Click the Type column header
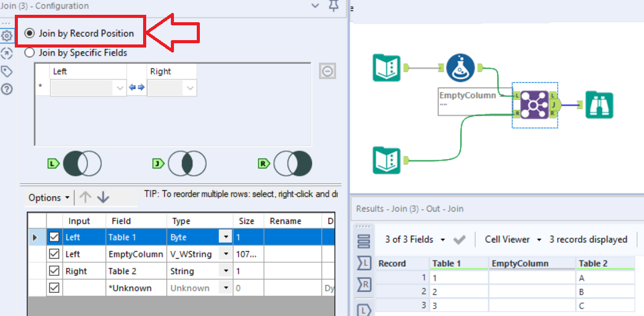 point(200,221)
